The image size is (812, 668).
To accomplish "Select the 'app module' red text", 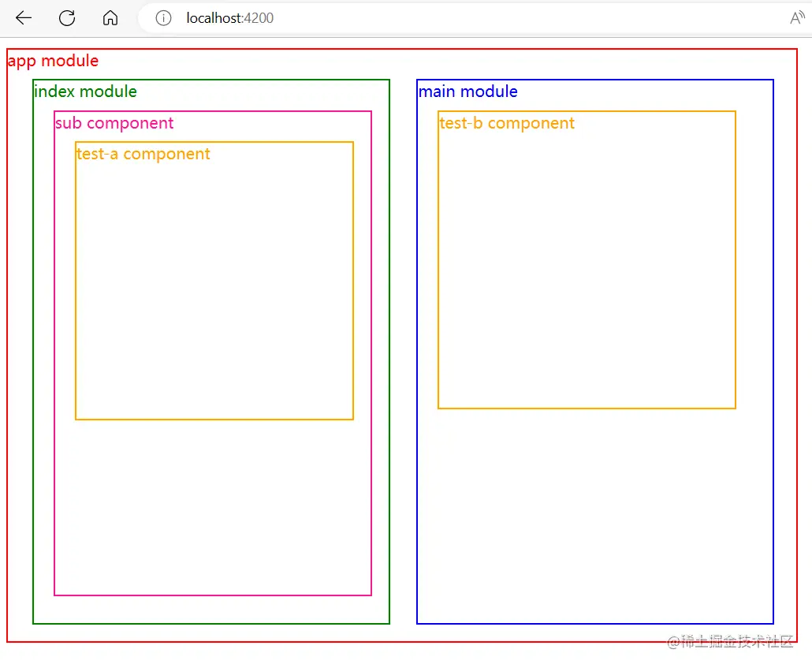I will tap(53, 62).
